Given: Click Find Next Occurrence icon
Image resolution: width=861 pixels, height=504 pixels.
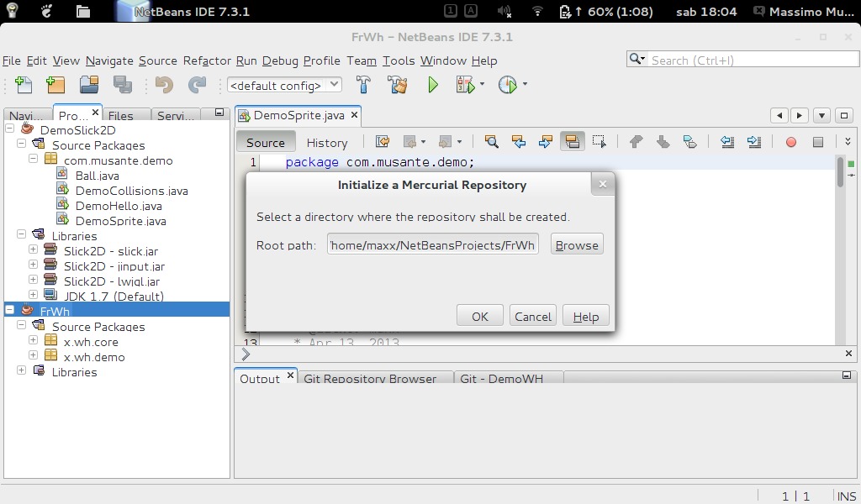Looking at the screenshot, I should [x=545, y=142].
